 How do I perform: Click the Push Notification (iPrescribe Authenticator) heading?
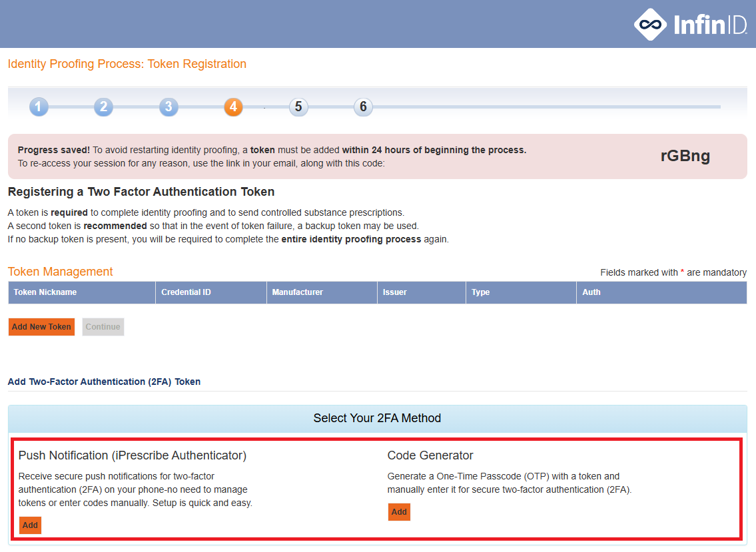(133, 455)
